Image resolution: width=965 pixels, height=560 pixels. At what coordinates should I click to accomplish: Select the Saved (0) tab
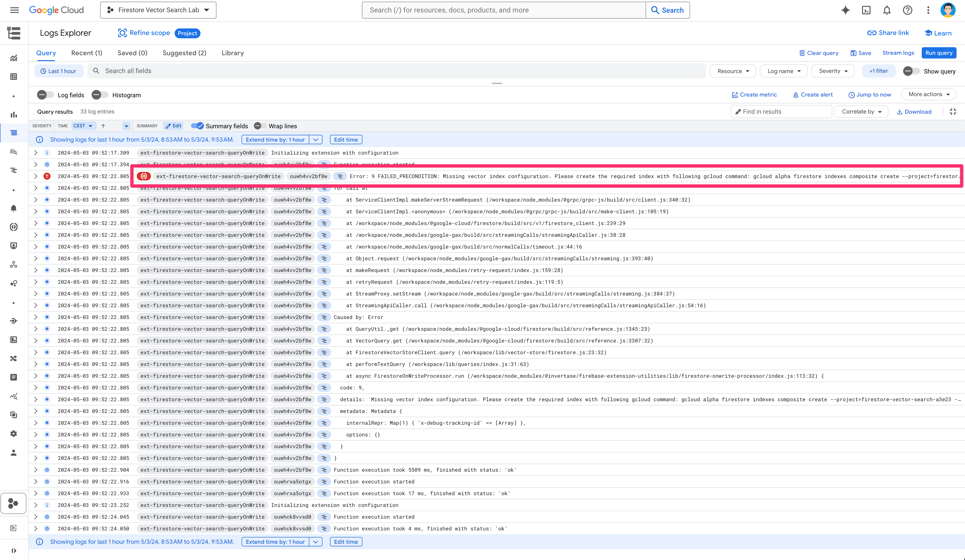tap(131, 53)
